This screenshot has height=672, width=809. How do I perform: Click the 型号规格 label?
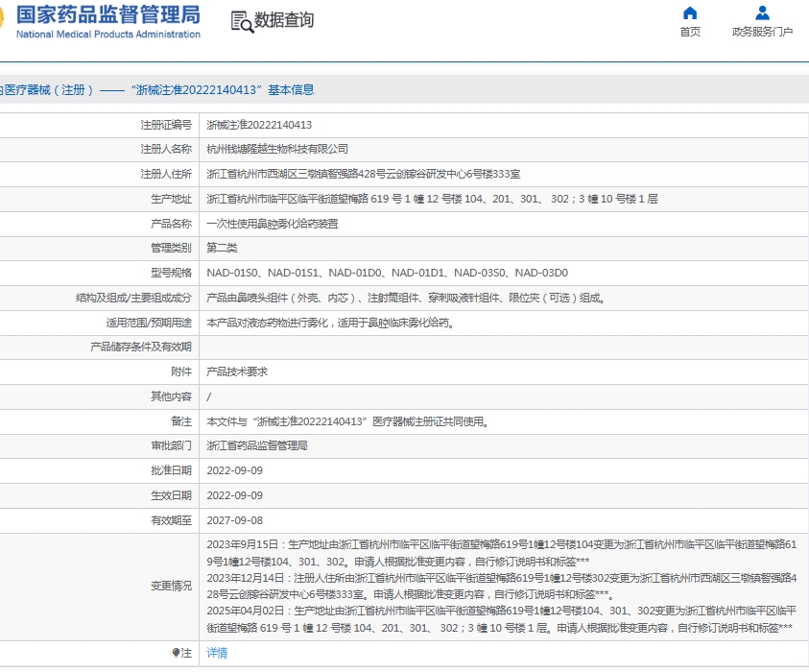point(171,273)
